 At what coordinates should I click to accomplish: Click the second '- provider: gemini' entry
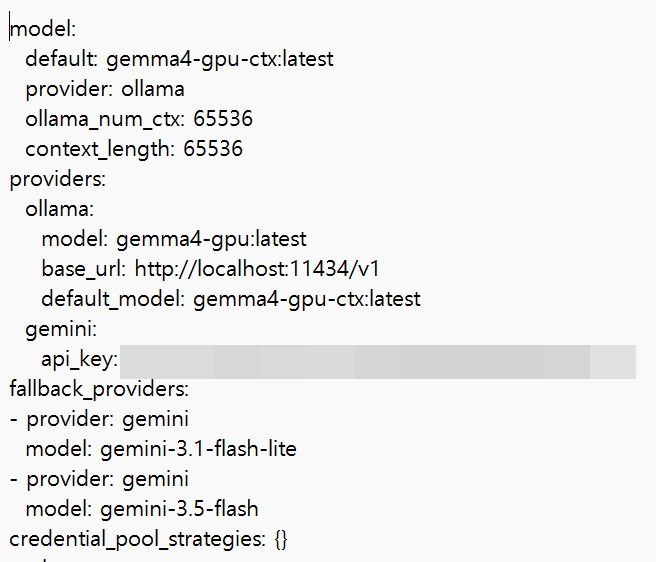click(x=99, y=480)
